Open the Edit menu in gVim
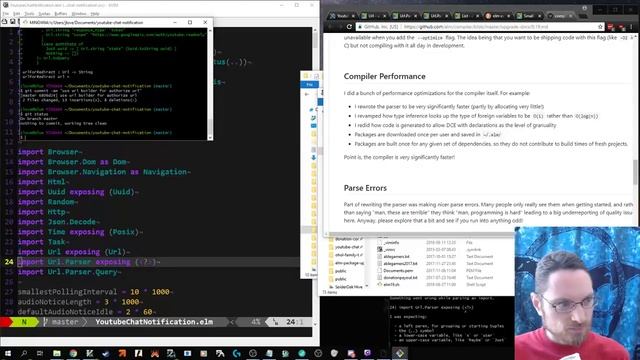This screenshot has width=640, height=360. [16, 14]
